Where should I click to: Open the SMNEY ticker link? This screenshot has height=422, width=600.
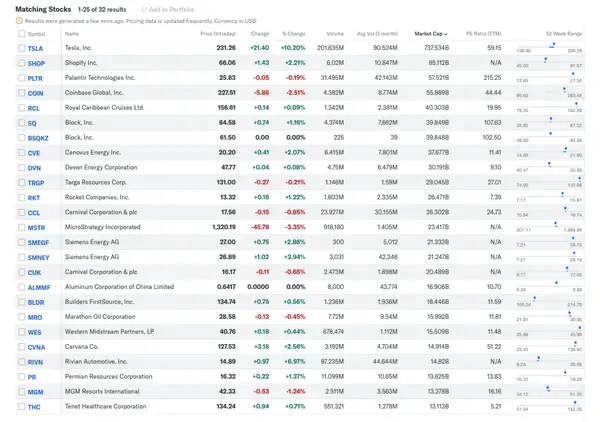coord(39,257)
